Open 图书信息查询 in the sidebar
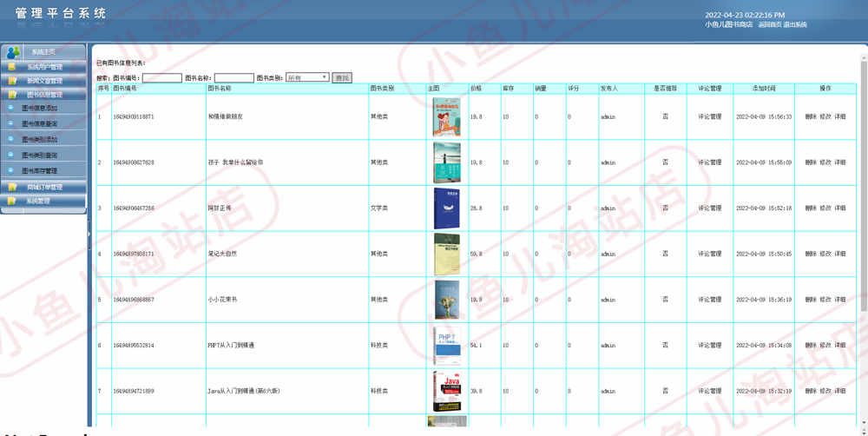 [39, 123]
